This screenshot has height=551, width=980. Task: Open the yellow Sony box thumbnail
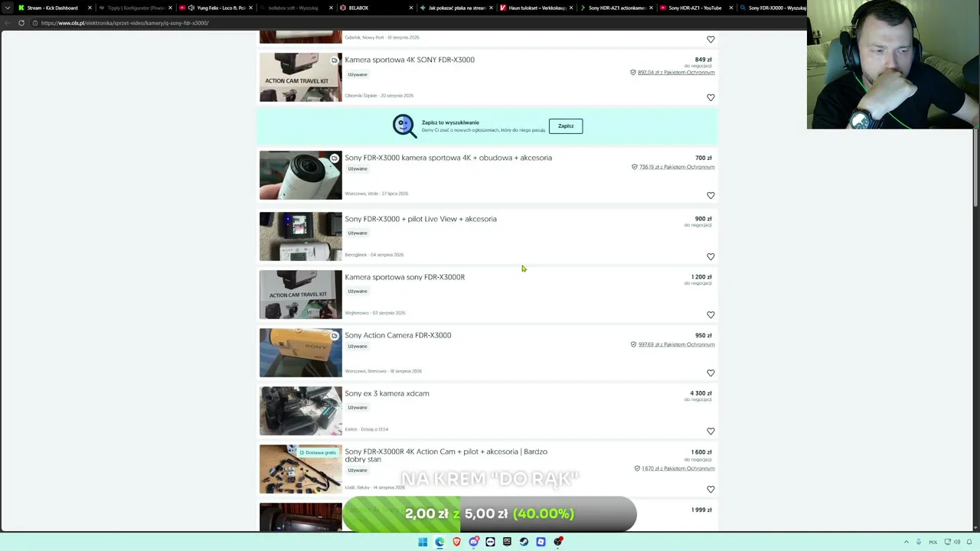click(301, 353)
